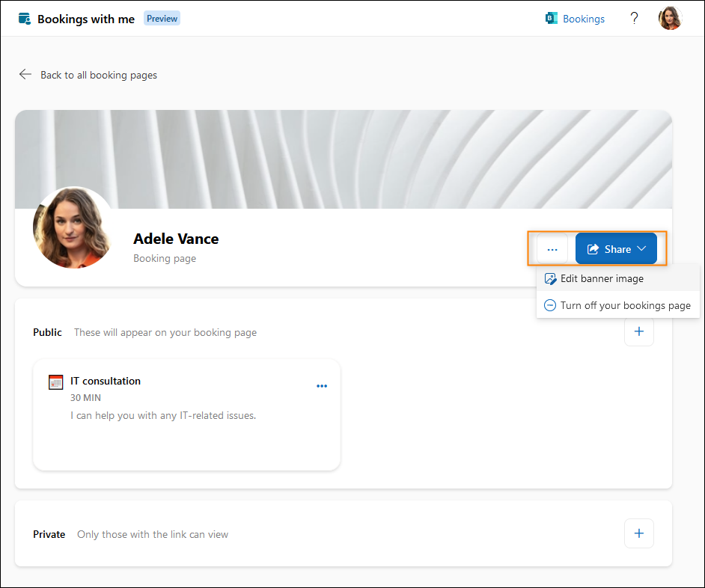
Task: Select Turn off your bookings page
Action: click(617, 305)
